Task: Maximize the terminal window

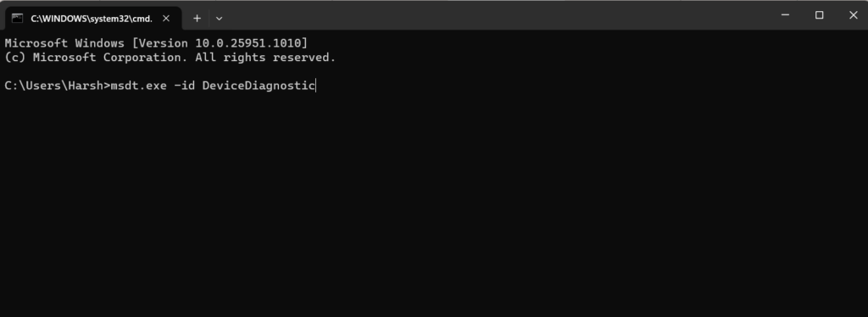Action: (x=820, y=15)
